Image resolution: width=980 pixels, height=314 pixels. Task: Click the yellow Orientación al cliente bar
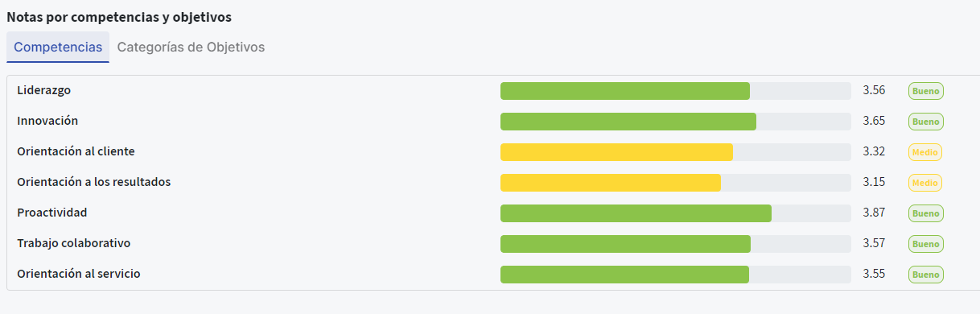tap(675, 152)
